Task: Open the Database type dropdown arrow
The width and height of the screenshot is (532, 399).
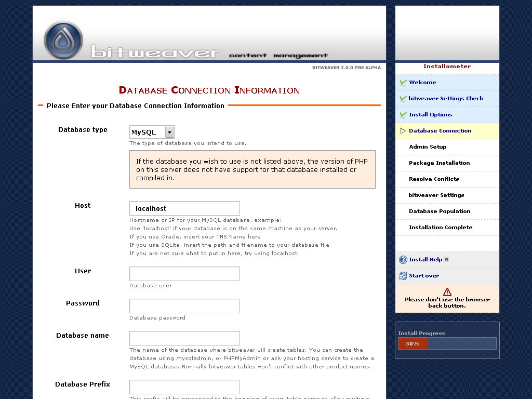Action: tap(169, 132)
